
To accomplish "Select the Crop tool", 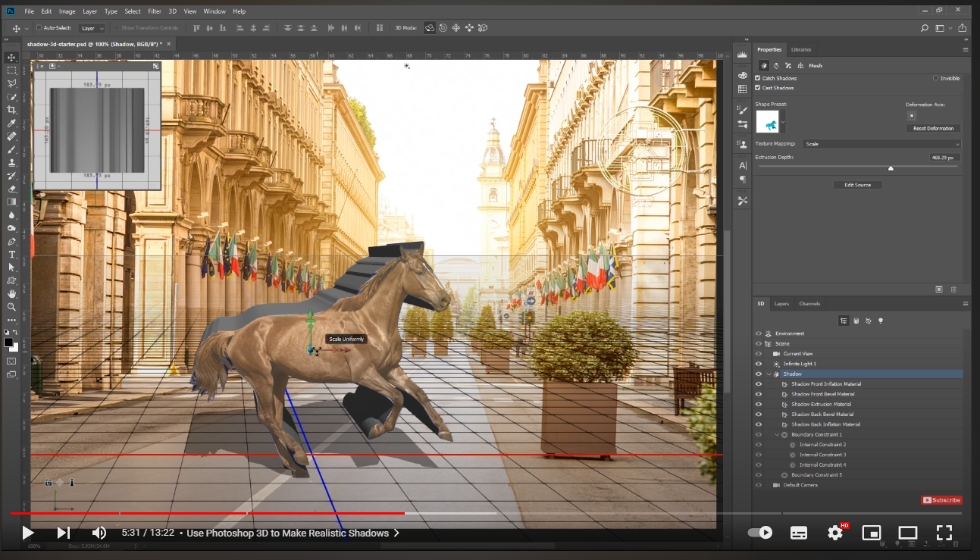I will (11, 108).
